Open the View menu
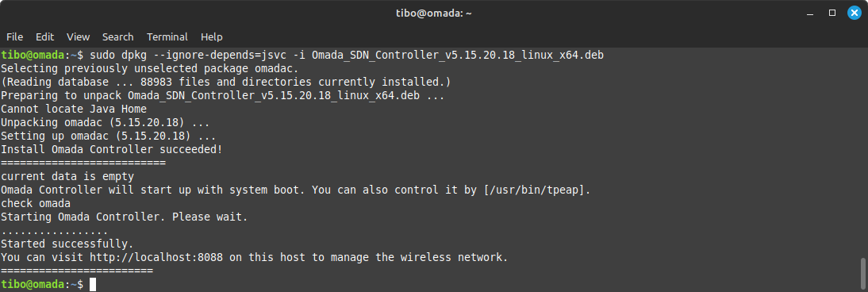 coord(78,37)
